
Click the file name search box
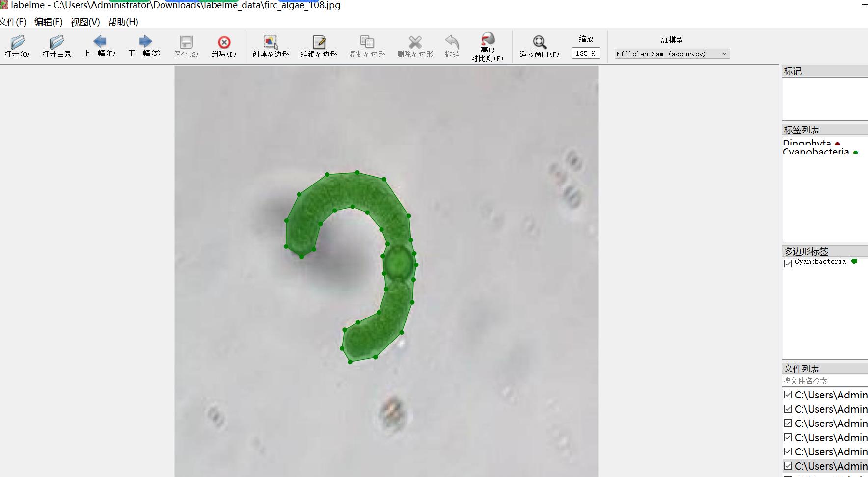click(825, 381)
